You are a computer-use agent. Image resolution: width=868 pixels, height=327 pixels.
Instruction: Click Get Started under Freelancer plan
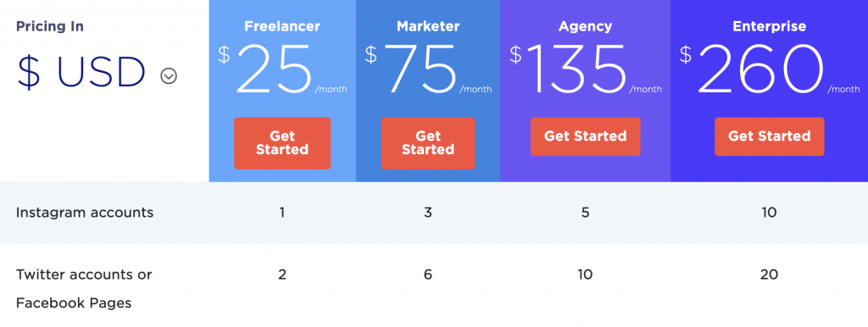[x=282, y=143]
